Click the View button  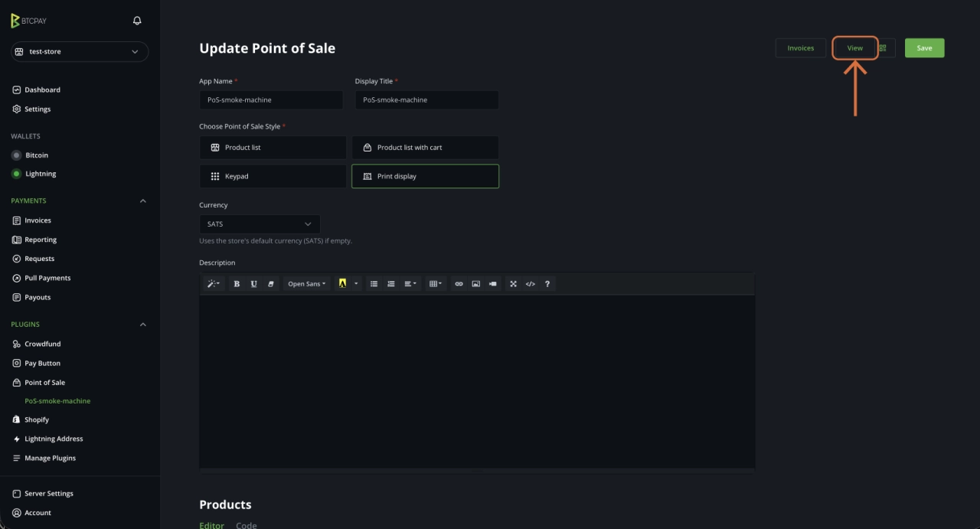point(854,48)
